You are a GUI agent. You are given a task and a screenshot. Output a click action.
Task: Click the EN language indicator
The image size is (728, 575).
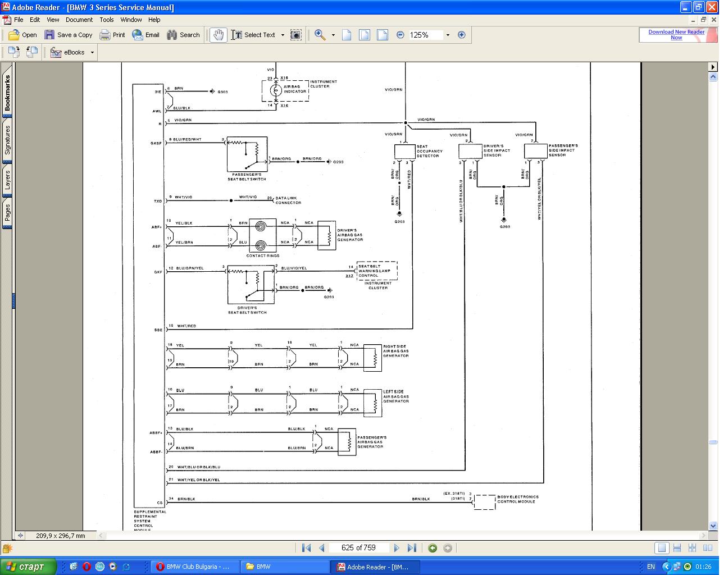pos(650,567)
